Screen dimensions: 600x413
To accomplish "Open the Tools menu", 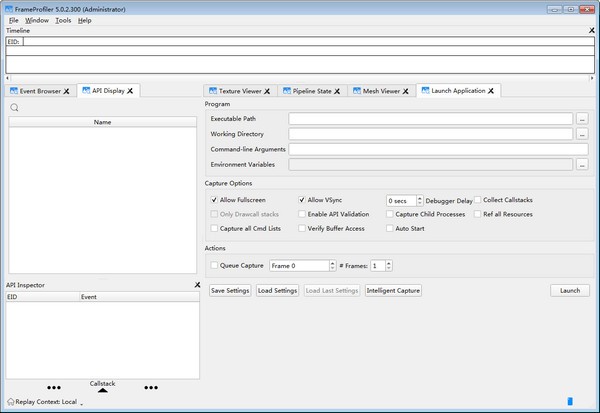I will (x=63, y=20).
